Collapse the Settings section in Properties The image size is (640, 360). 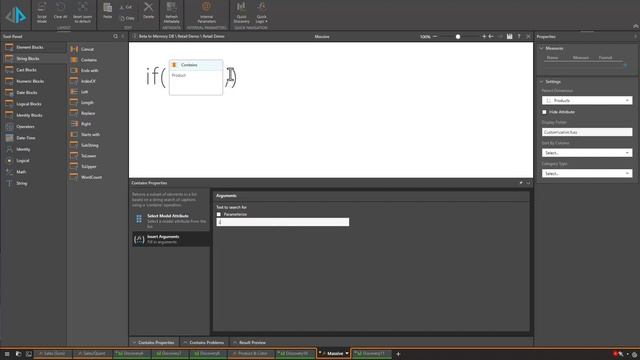click(542, 82)
